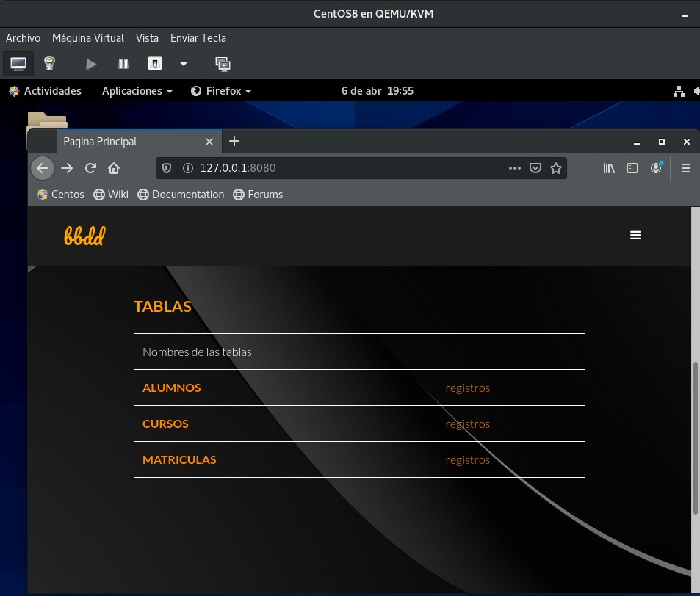700x596 pixels.
Task: Open the Enviar Tecla menu
Action: coord(198,38)
